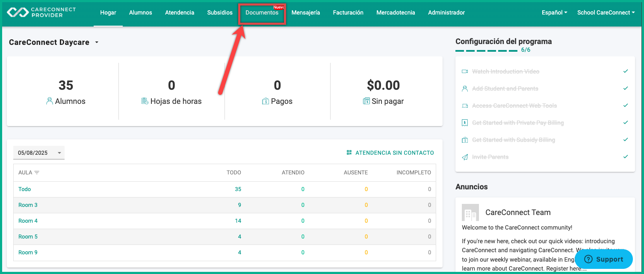
Task: Open the Español language dropdown
Action: [x=554, y=12]
